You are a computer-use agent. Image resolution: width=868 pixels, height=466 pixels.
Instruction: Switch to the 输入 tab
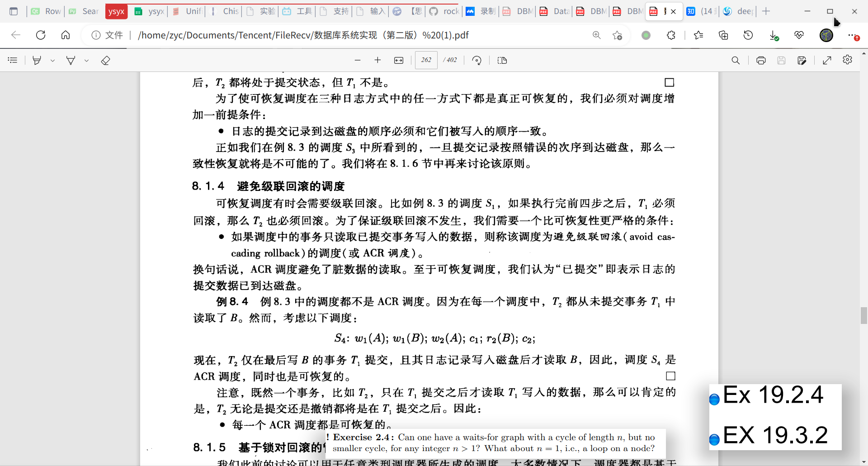(371, 11)
